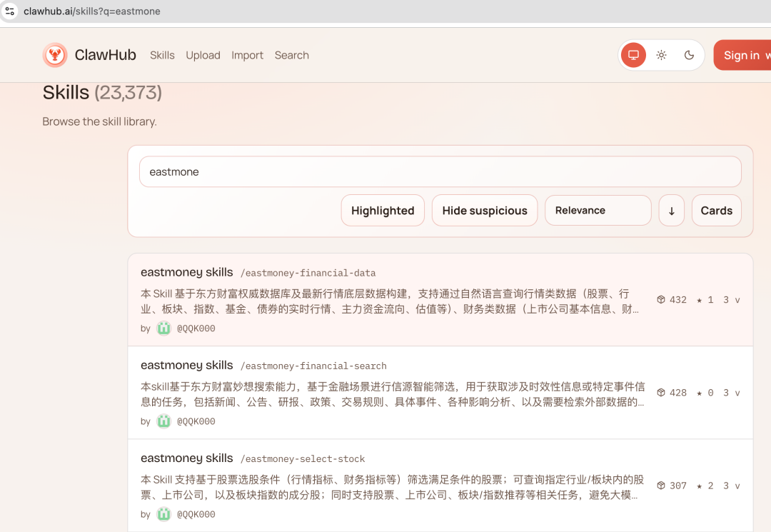
Task: Toggle the Hide suspicious filter
Action: pos(484,211)
